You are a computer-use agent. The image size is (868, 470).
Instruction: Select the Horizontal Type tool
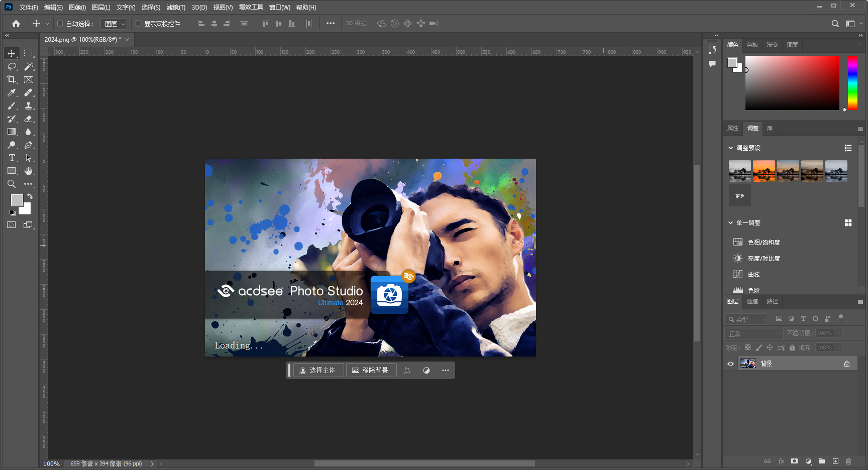pyautogui.click(x=12, y=158)
